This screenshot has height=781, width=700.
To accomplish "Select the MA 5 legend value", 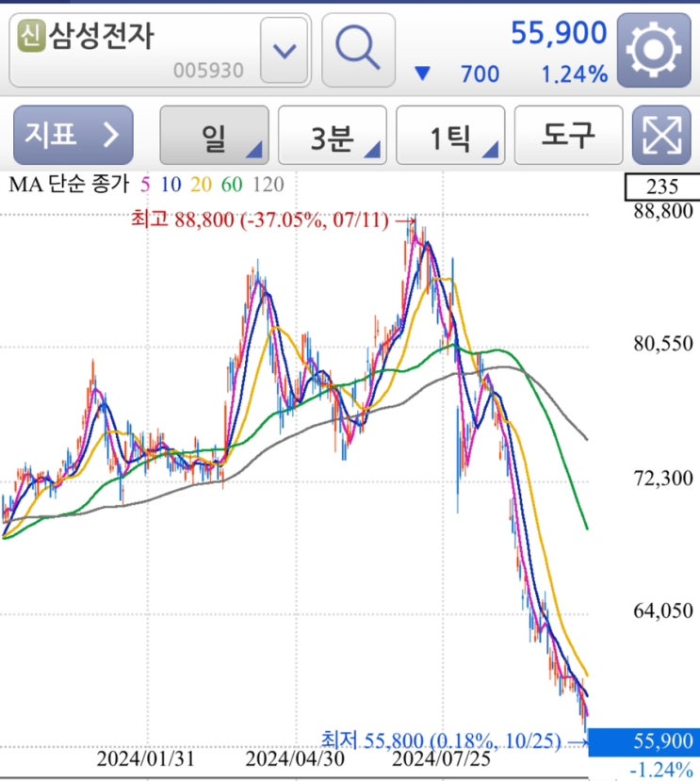I will (x=145, y=185).
